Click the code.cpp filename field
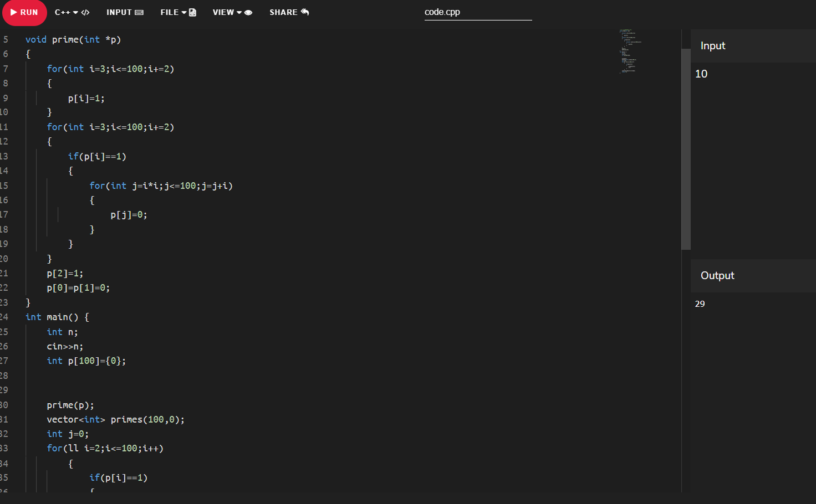The height and width of the screenshot is (504, 816). coord(477,12)
